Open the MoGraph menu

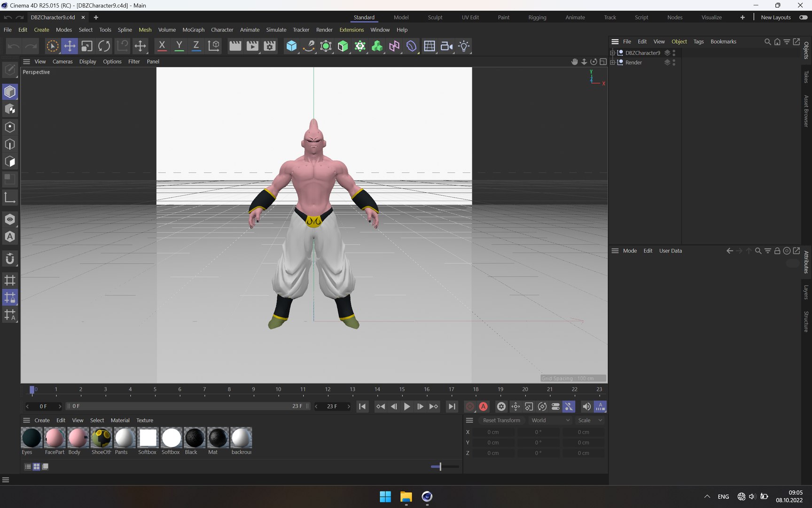pos(193,30)
